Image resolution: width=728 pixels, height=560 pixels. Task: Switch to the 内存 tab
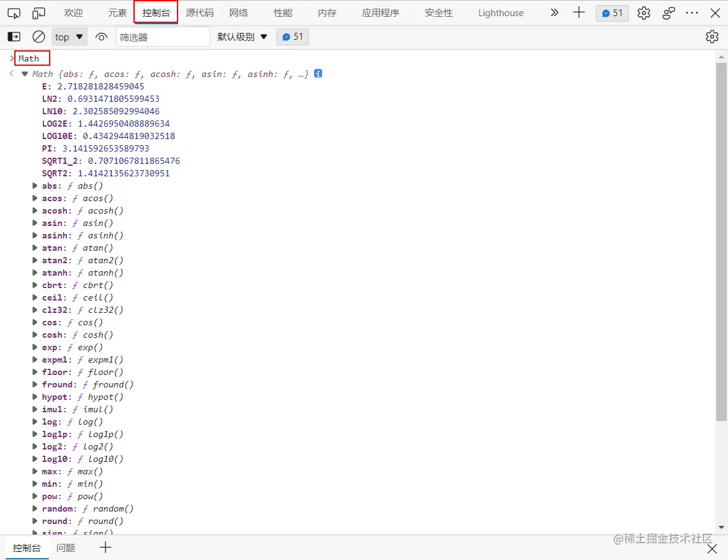coord(327,13)
